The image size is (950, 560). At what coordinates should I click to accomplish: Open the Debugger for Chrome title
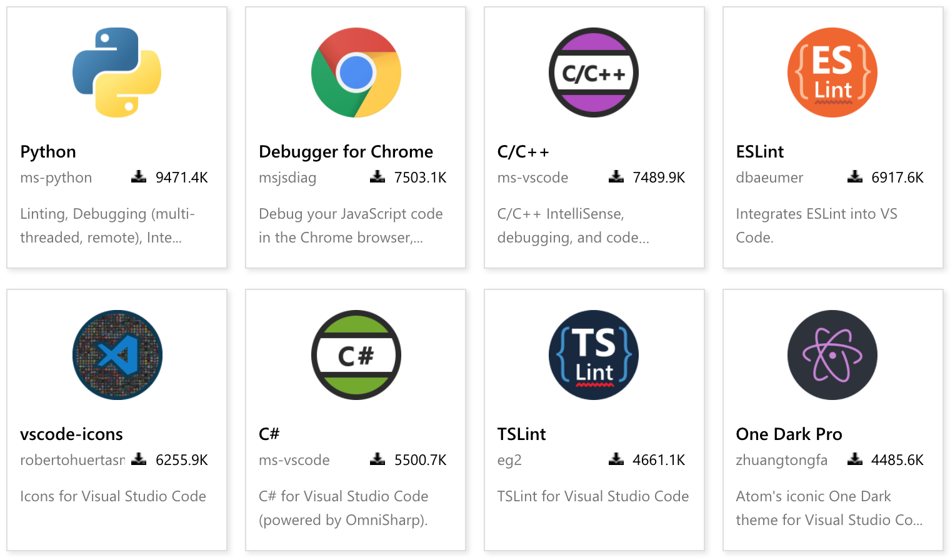tap(346, 152)
